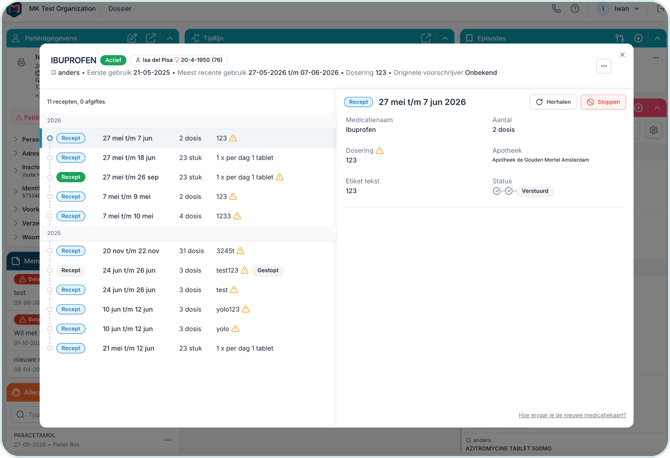Screen dimensions: 670x458
Task: Click the Herhalen repeat button
Action: point(553,102)
